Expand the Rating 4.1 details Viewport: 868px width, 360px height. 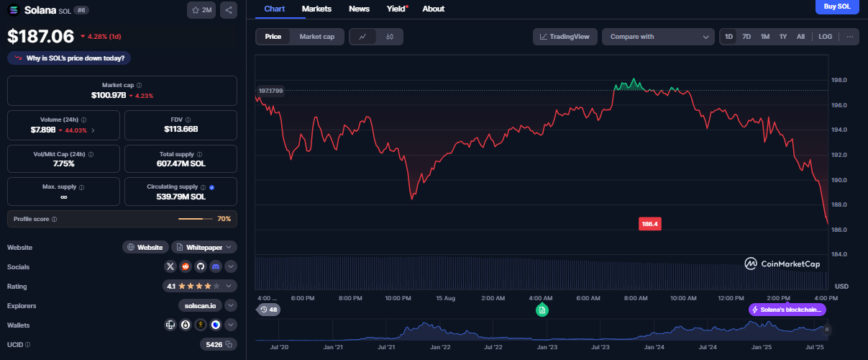200,286
